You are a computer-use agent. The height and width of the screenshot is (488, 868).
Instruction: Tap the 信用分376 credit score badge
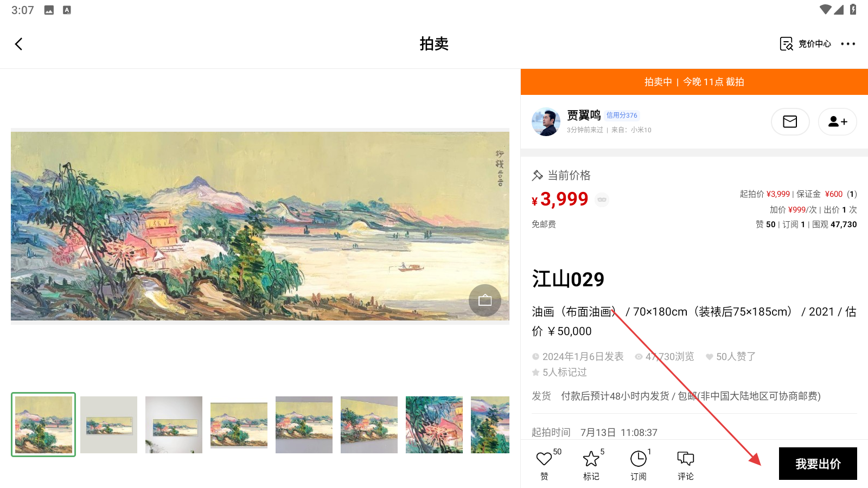(x=622, y=115)
